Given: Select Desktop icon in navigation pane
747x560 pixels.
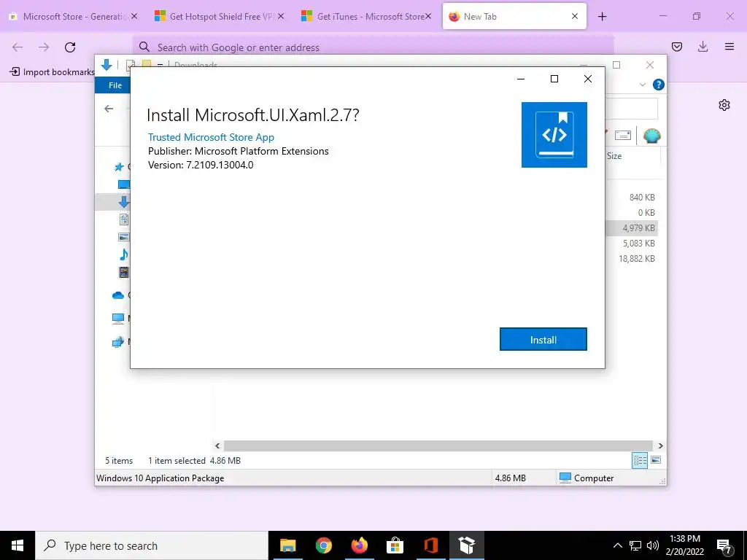Looking at the screenshot, I should point(124,184).
